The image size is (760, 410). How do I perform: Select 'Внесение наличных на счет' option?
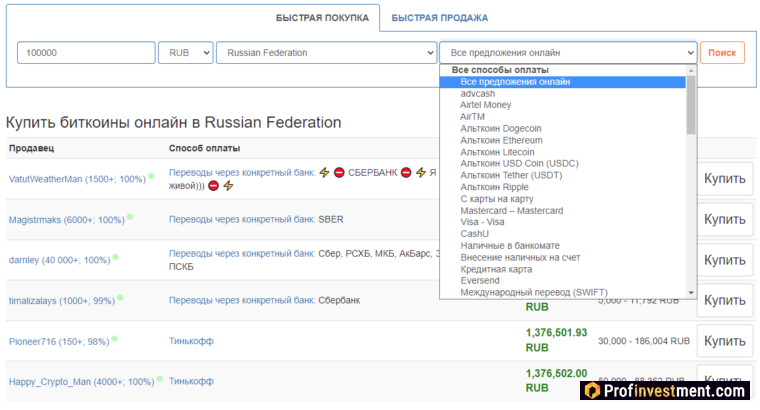520,257
